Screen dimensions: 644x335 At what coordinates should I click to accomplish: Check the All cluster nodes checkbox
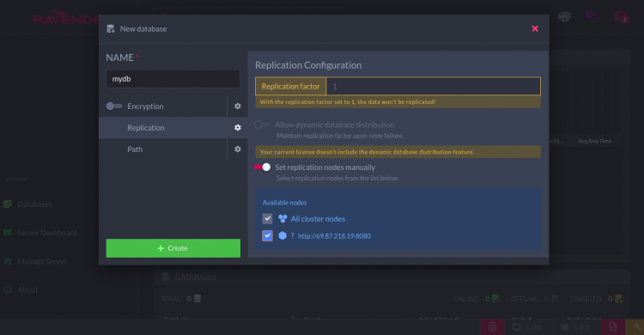(x=267, y=219)
